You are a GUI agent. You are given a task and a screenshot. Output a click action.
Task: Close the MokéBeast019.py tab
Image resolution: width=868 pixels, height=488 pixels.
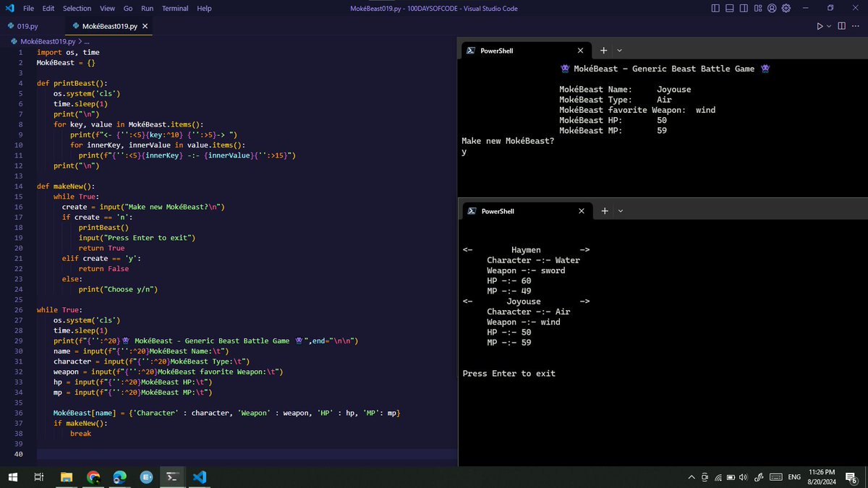145,26
